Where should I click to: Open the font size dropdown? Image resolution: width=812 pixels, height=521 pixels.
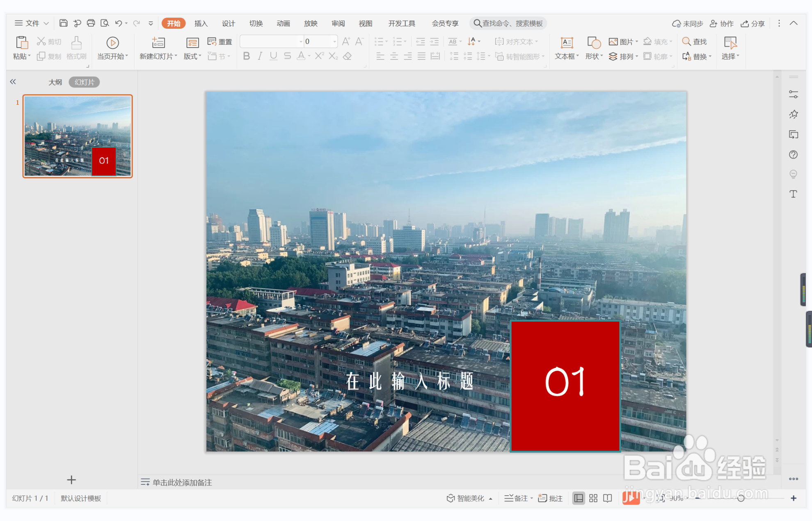click(335, 41)
